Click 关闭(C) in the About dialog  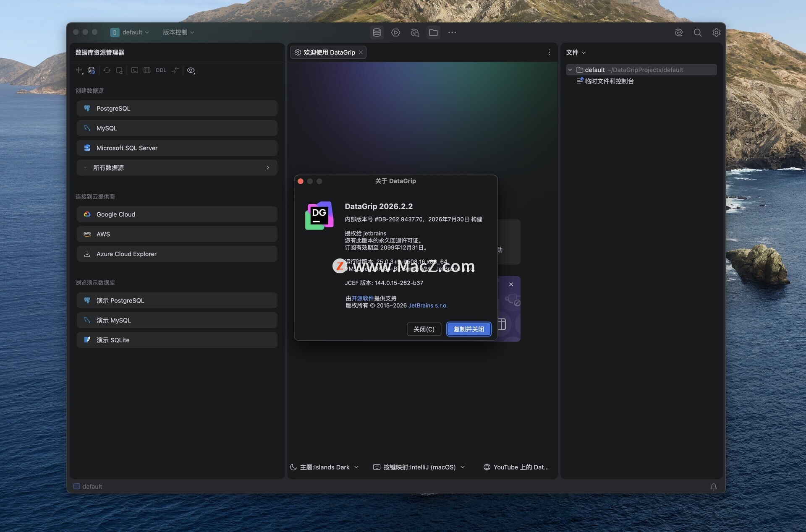(424, 329)
